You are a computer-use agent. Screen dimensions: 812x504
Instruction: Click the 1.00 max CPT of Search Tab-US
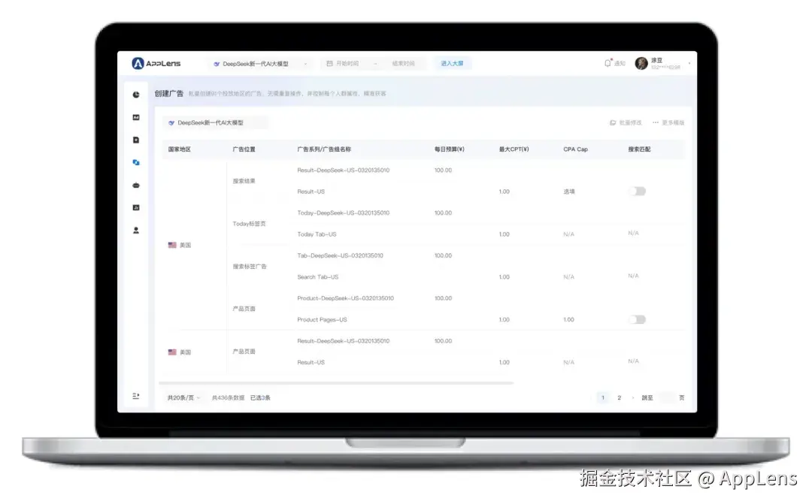coord(504,277)
